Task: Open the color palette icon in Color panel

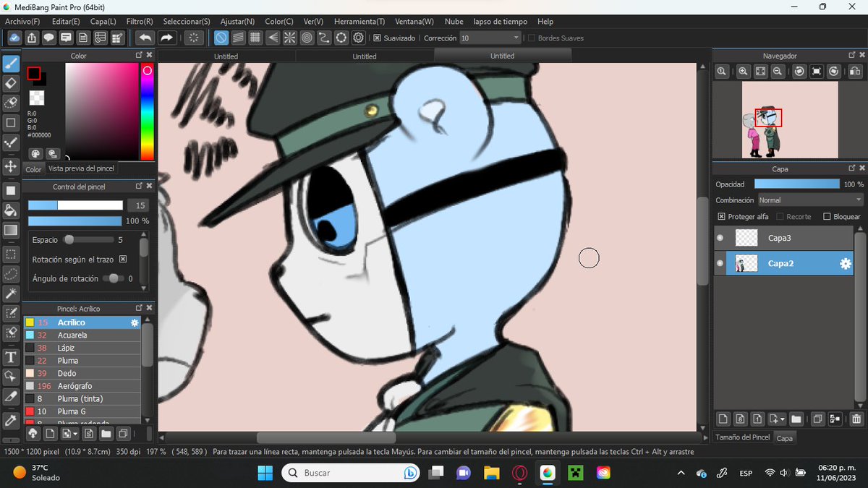Action: pyautogui.click(x=35, y=153)
